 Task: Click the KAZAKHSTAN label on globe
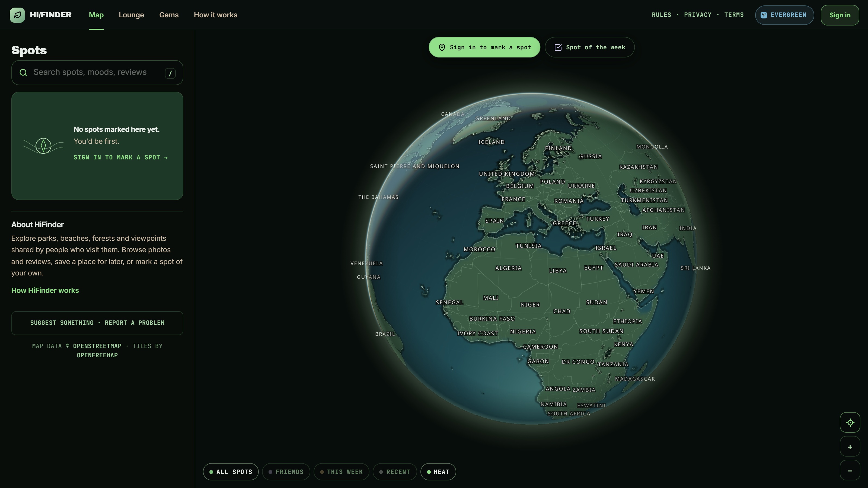click(638, 167)
